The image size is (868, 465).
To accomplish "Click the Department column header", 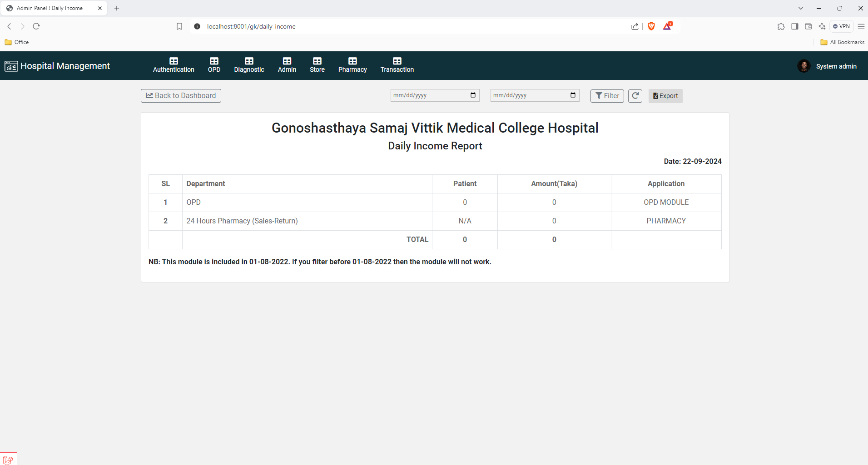I will point(307,184).
